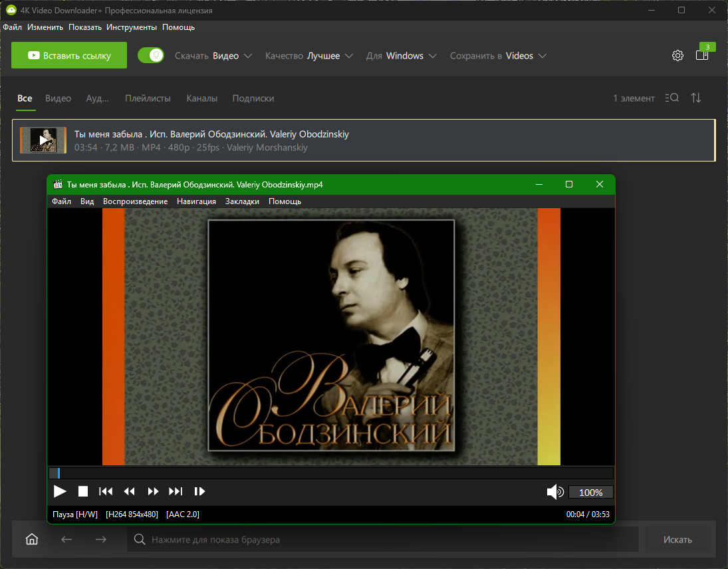This screenshot has height=569, width=728.
Task: Open the Инструменты menu
Action: (132, 27)
